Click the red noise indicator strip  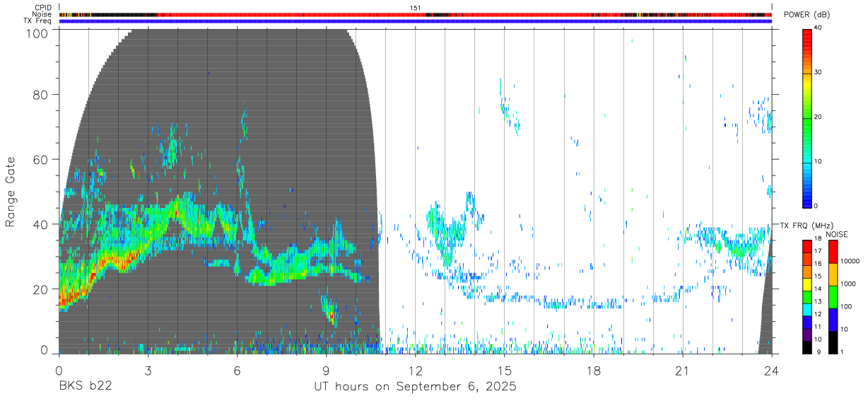416,14
